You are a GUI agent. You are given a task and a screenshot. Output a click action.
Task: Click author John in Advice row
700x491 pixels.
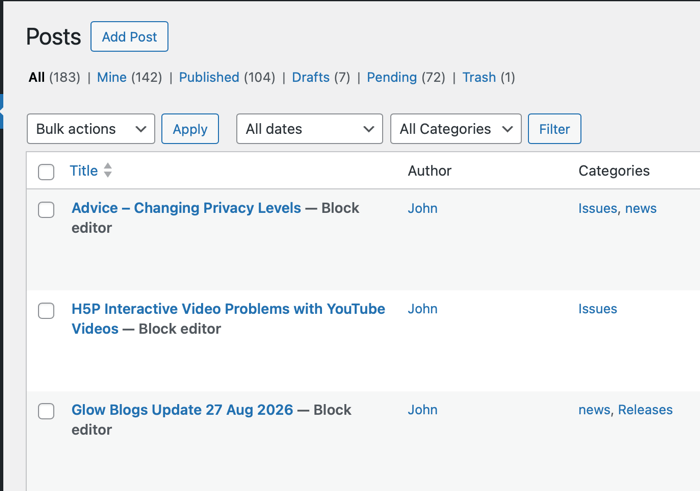coord(422,208)
